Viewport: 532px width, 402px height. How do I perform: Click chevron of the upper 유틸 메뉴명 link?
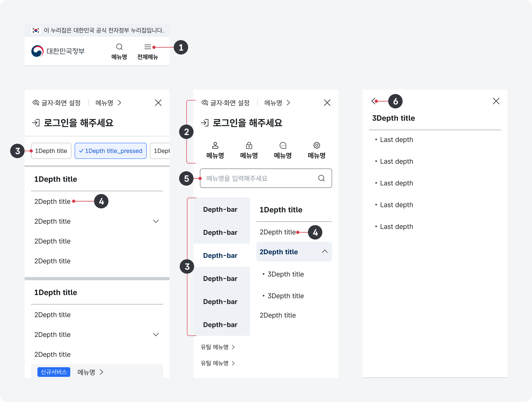click(x=233, y=347)
